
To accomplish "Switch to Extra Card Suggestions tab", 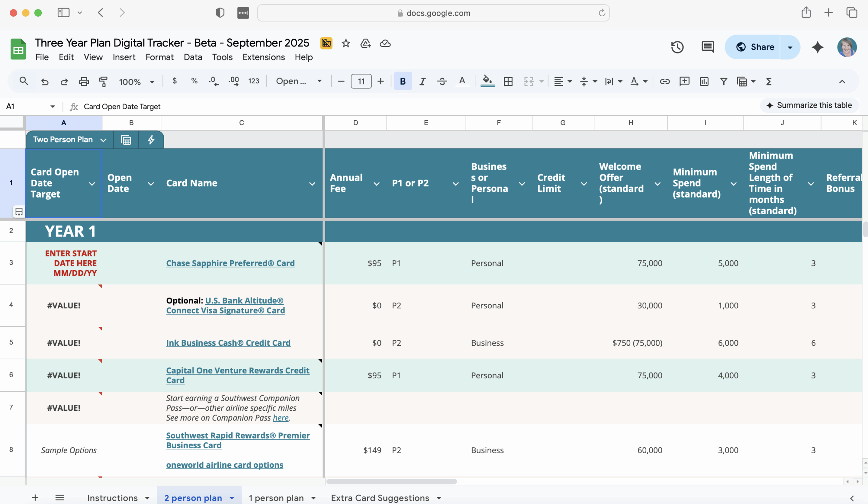I will coord(380,498).
